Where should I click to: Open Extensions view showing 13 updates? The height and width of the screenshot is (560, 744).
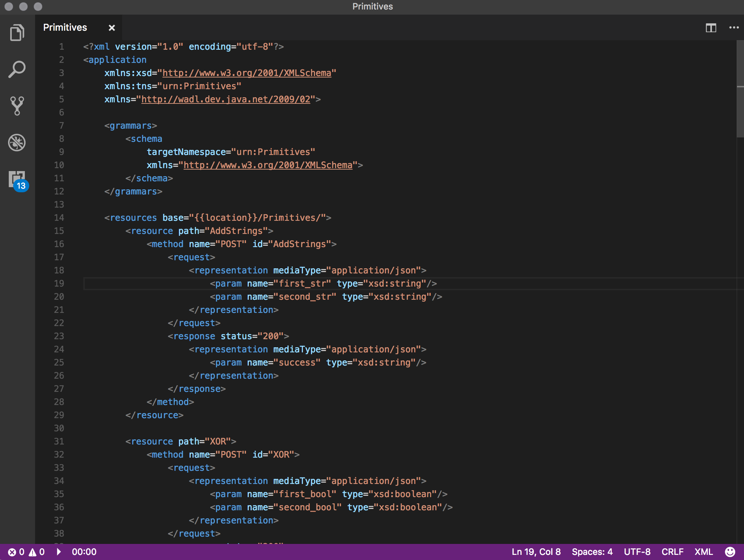(x=17, y=180)
